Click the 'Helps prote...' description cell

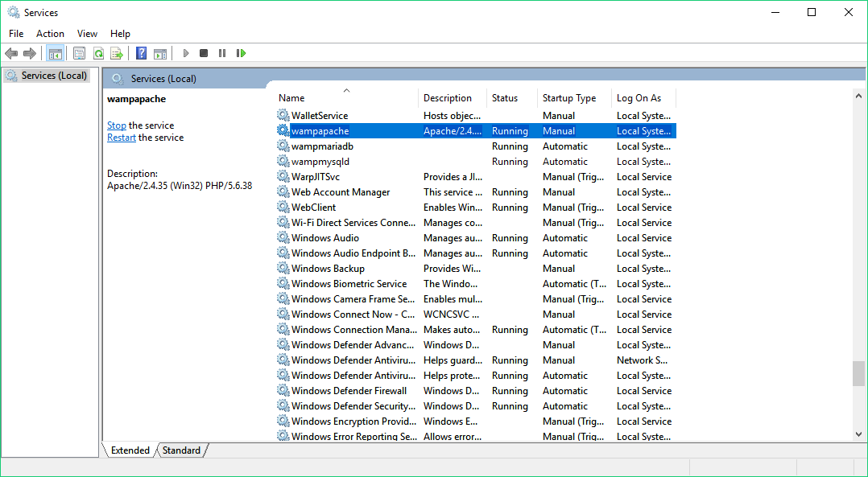(451, 376)
